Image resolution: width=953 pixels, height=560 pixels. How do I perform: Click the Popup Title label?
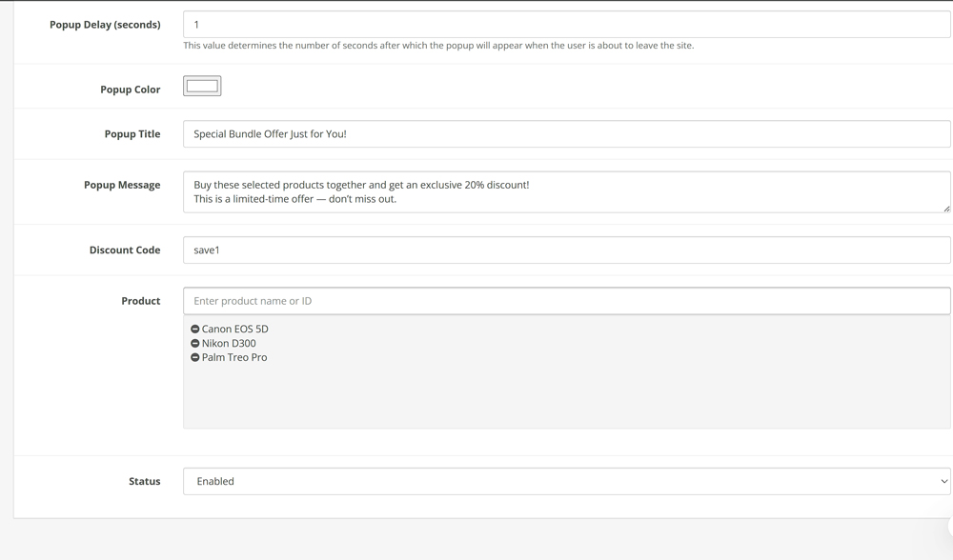pyautogui.click(x=132, y=134)
